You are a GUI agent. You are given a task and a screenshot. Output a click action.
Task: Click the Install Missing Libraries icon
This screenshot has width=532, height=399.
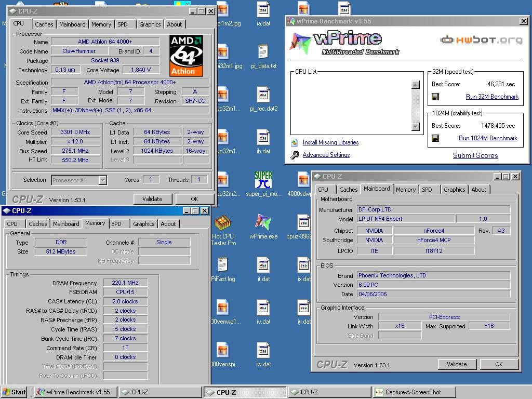(x=295, y=142)
